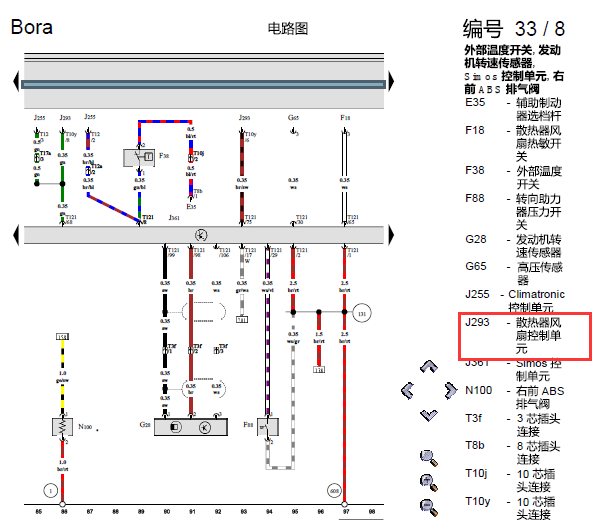The image size is (609, 520).
Task: Select the G65 legend entry
Action: point(514,273)
